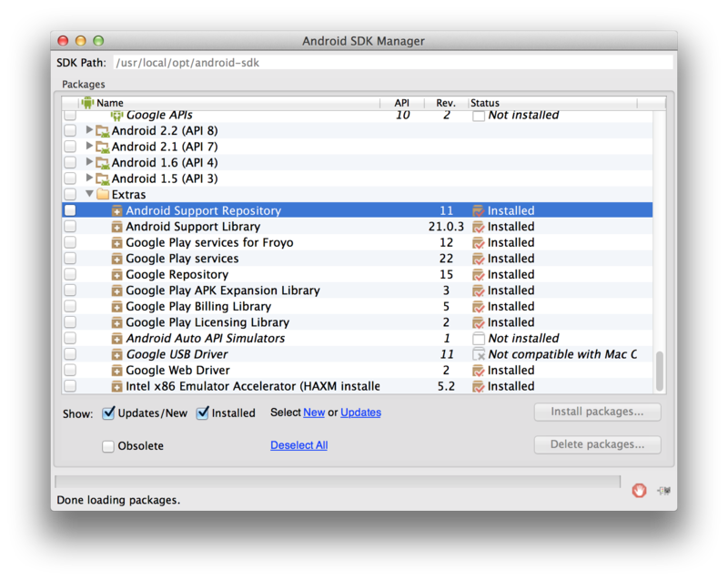728x581 pixels.
Task: Click the Install packages button
Action: (x=597, y=412)
